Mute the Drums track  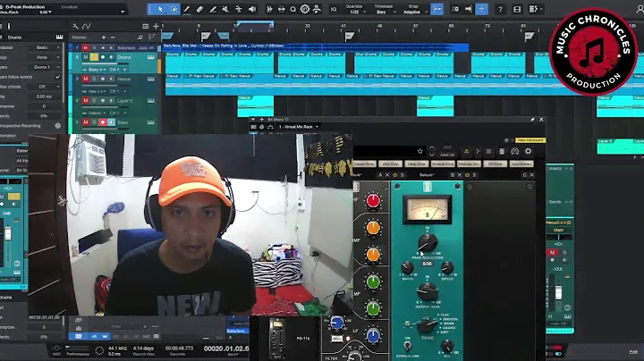pos(86,58)
